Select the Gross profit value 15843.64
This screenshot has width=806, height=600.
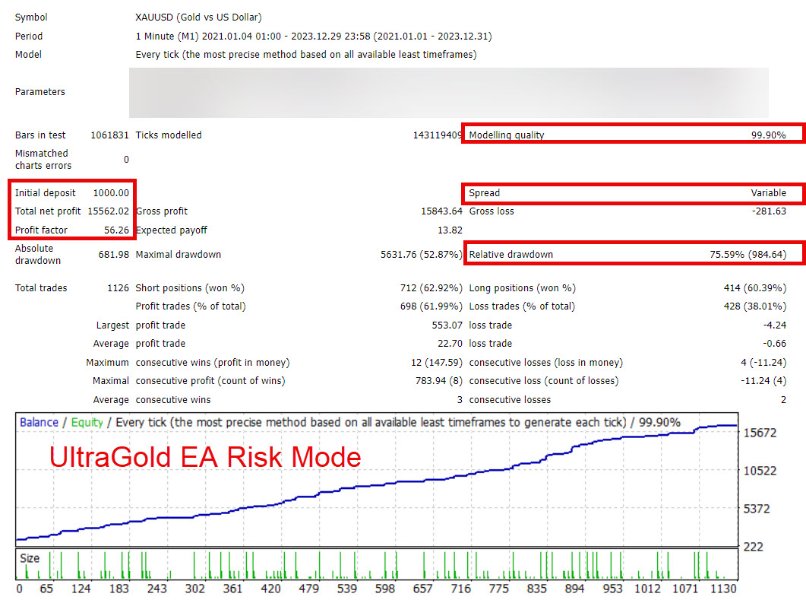(x=442, y=211)
